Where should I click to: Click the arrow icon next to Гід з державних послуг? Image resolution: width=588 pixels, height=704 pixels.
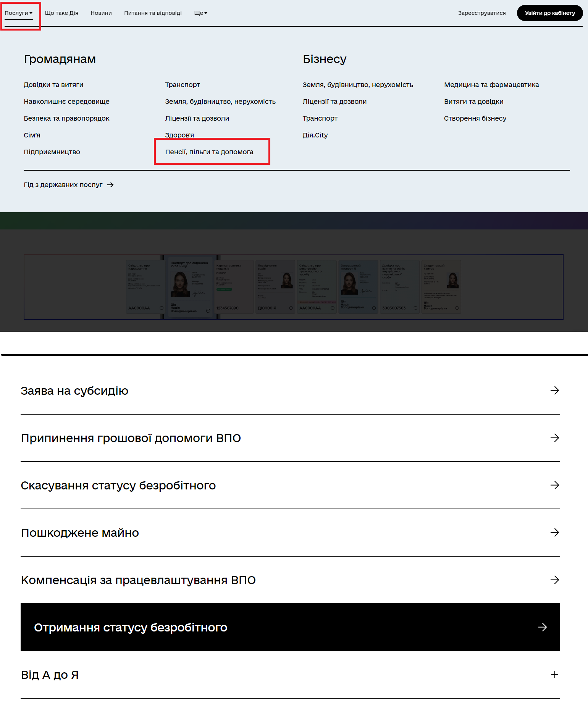click(x=110, y=185)
